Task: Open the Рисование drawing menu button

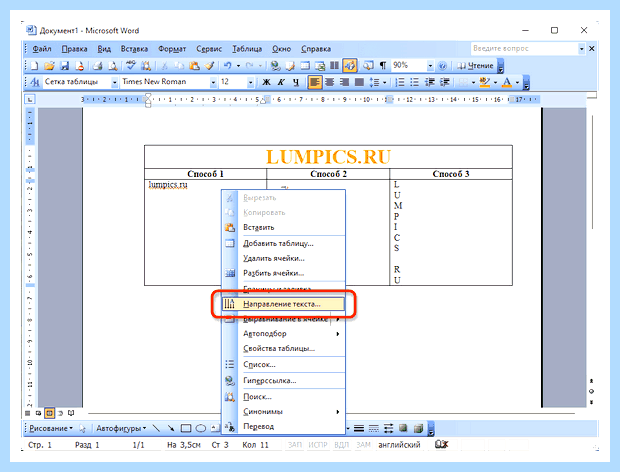Action: coord(51,429)
